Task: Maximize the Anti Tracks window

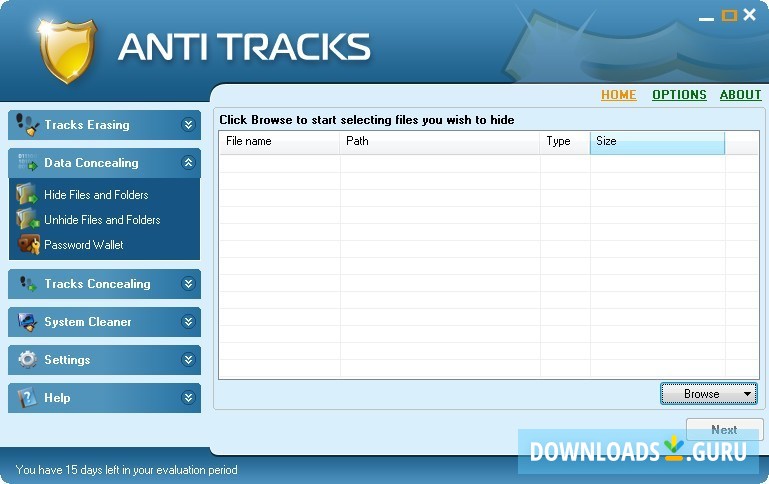Action: click(729, 16)
